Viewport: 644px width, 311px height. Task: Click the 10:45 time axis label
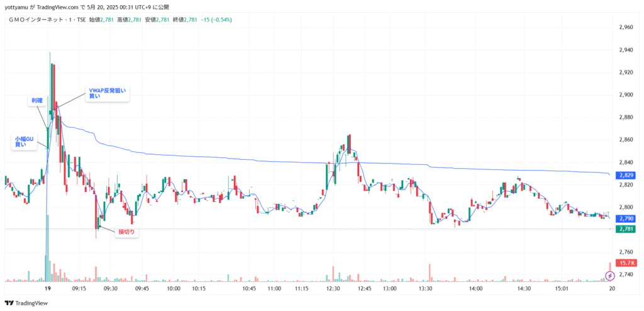[x=249, y=289]
